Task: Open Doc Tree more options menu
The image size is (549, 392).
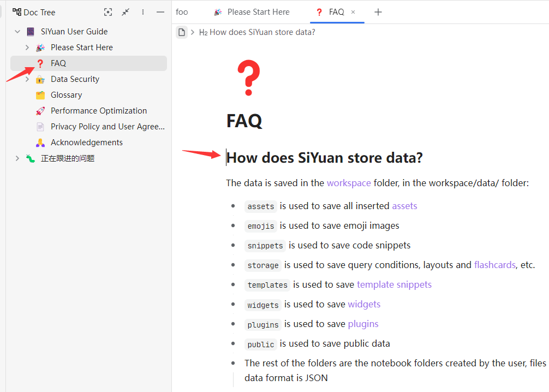Action: (143, 12)
